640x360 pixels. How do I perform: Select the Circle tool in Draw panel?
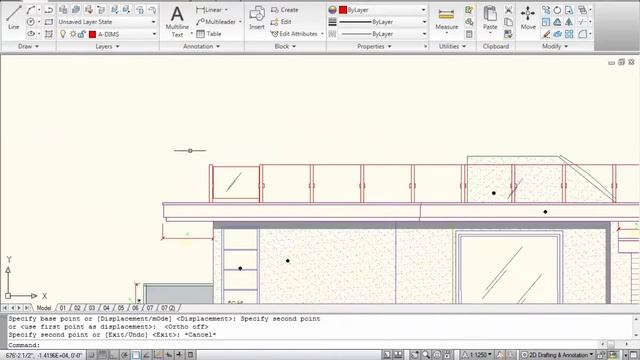(x=31, y=22)
